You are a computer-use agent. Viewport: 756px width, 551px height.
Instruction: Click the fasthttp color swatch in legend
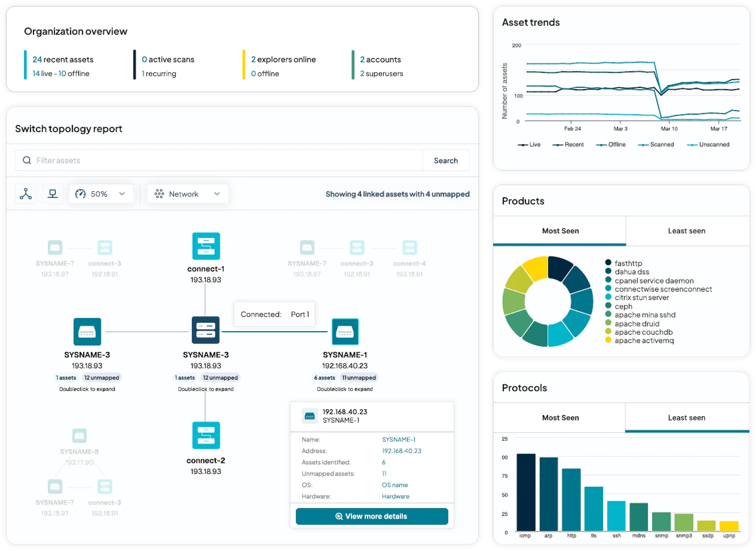[608, 263]
